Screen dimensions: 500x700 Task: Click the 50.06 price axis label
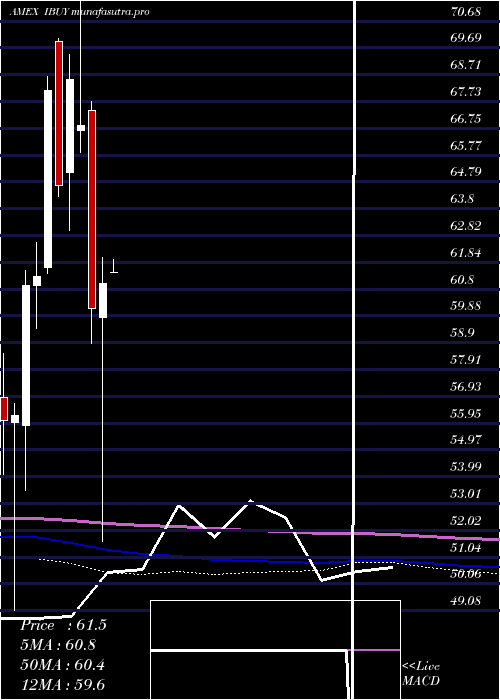(x=466, y=574)
